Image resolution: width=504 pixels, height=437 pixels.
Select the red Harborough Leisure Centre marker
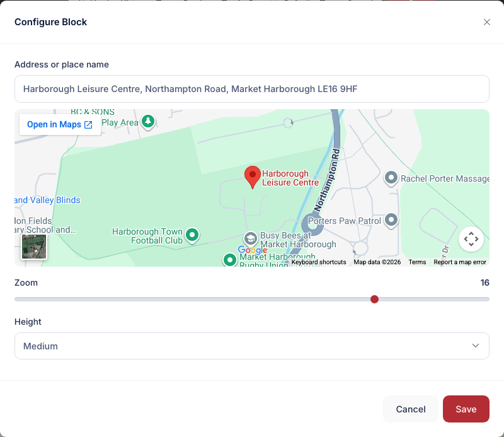253,177
